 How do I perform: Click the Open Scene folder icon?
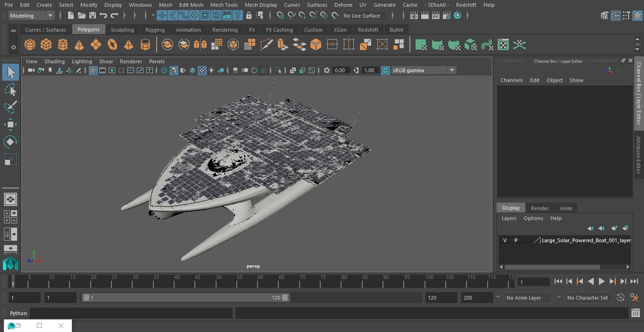tap(82, 15)
